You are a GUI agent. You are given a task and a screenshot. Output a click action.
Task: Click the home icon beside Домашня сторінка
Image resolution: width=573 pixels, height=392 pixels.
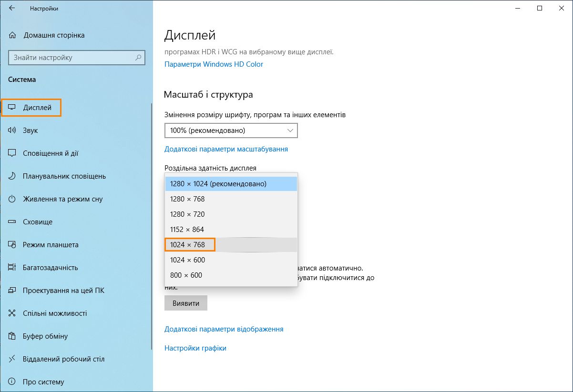(x=12, y=35)
